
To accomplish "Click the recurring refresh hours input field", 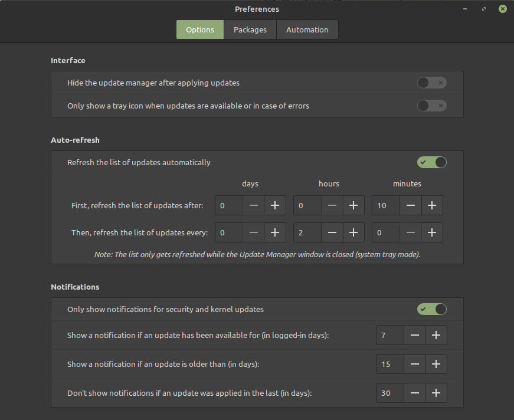I will (307, 232).
